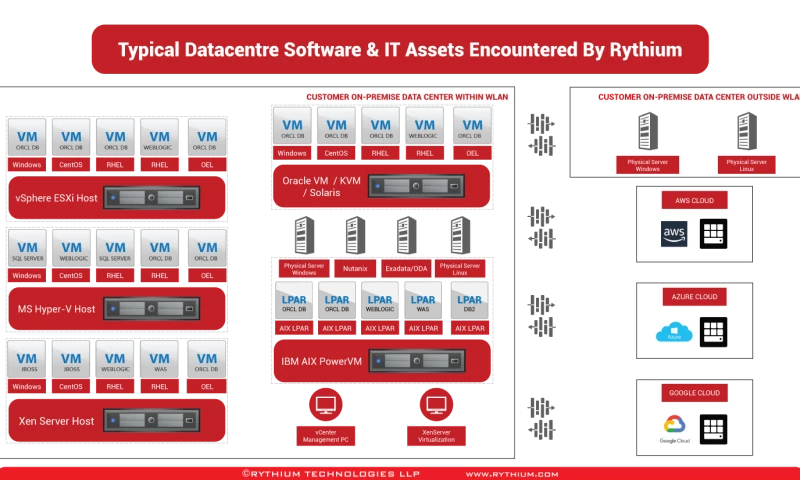Viewport: 800px width, 480px height.
Task: Click the Google Cloud logo
Action: 674,429
